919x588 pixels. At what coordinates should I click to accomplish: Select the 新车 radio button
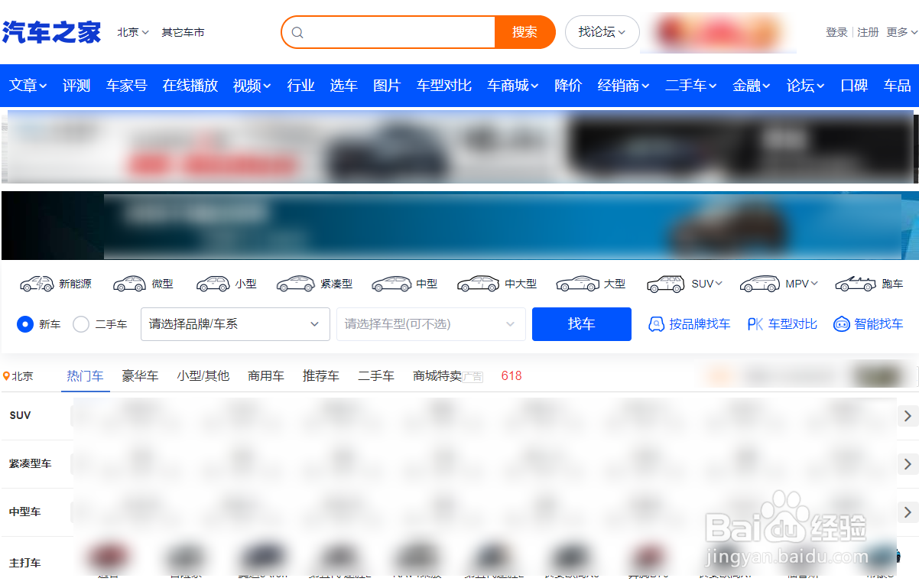point(25,324)
